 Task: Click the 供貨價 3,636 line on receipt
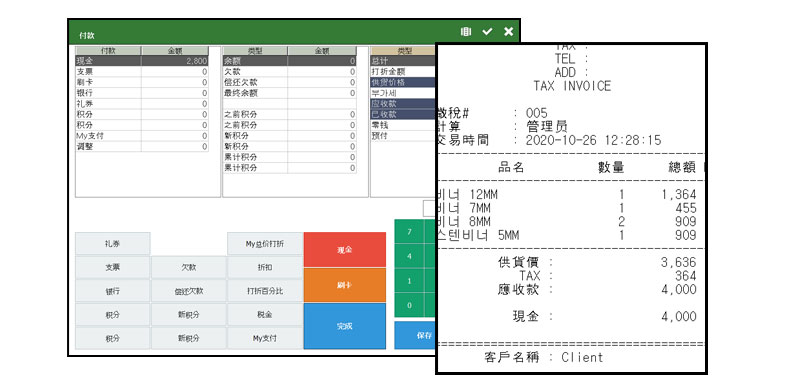click(x=597, y=263)
